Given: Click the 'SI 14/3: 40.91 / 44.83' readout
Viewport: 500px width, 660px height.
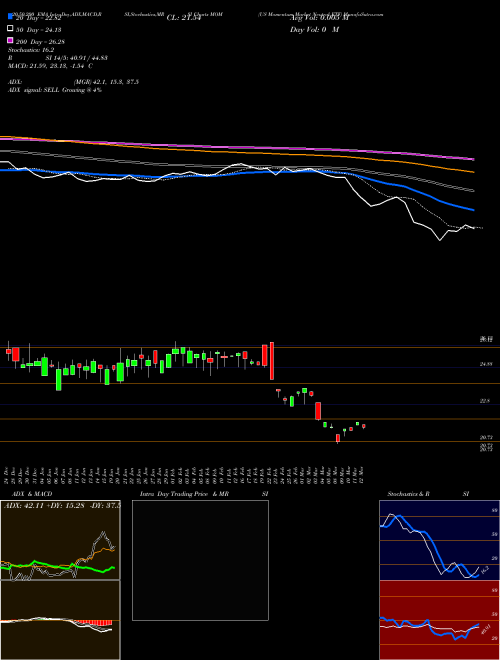Looking at the screenshot, I should coord(77,58).
